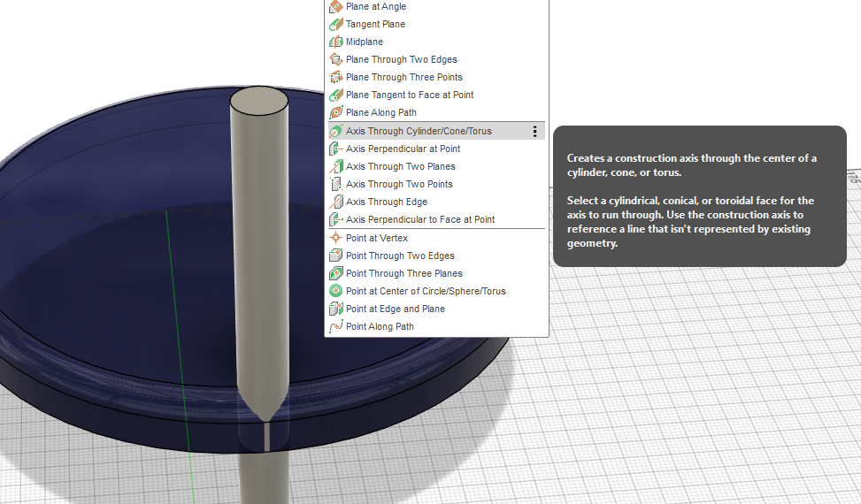The height and width of the screenshot is (504, 861).
Task: Select Point Through Two Edges
Action: 400,256
